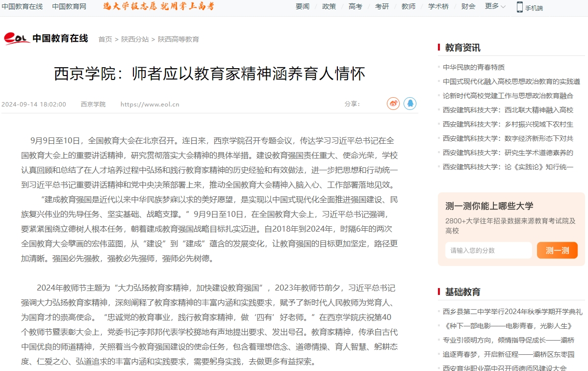Click the 中国教育网 top link
Screen dimensions: 588x371
tap(69, 6)
